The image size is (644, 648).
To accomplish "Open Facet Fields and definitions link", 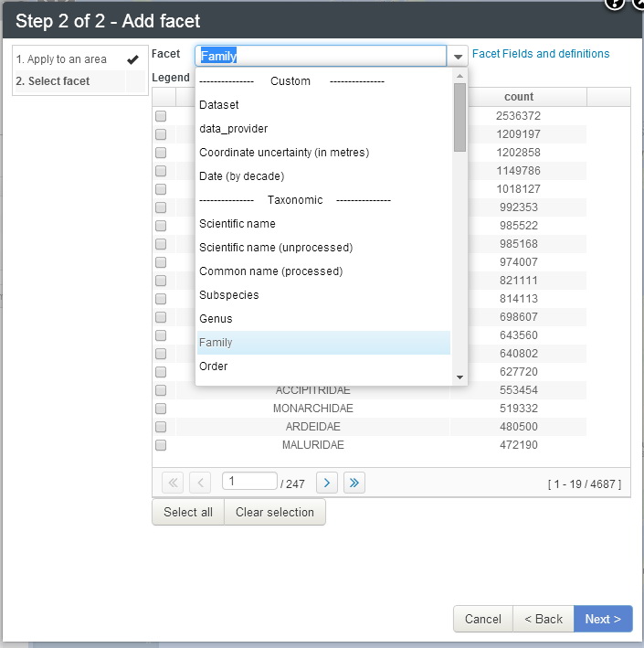I will (x=541, y=54).
